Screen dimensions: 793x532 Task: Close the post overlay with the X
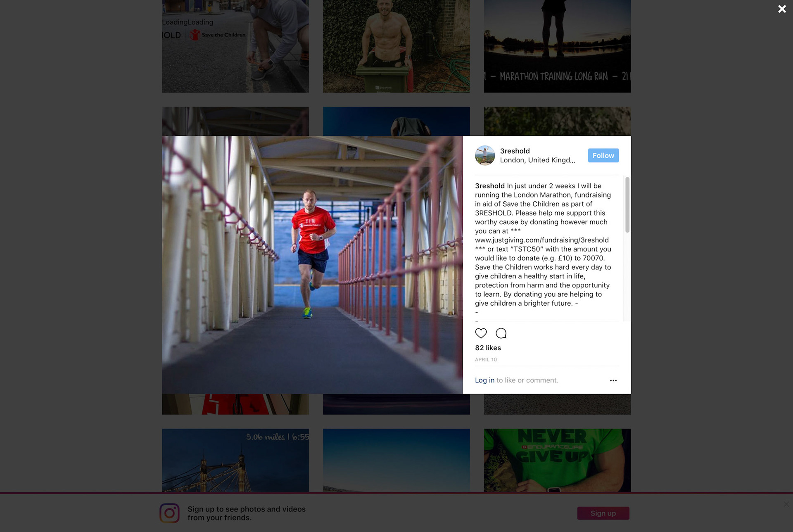782,9
